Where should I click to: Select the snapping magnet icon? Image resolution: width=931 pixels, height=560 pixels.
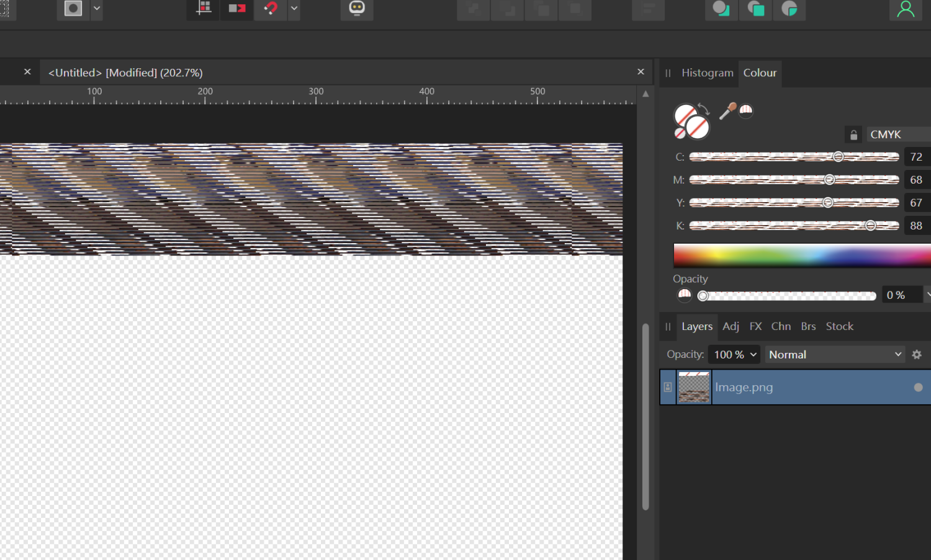271,9
